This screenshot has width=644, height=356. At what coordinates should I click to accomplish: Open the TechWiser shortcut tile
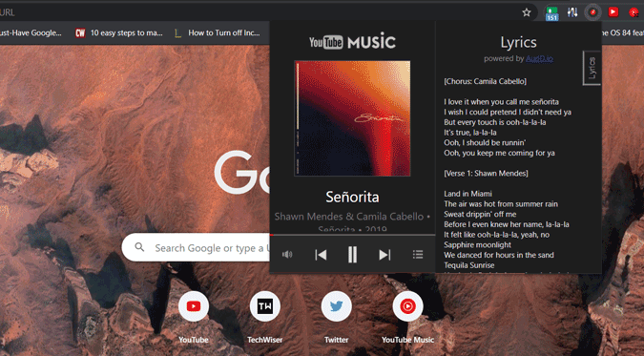point(265,306)
